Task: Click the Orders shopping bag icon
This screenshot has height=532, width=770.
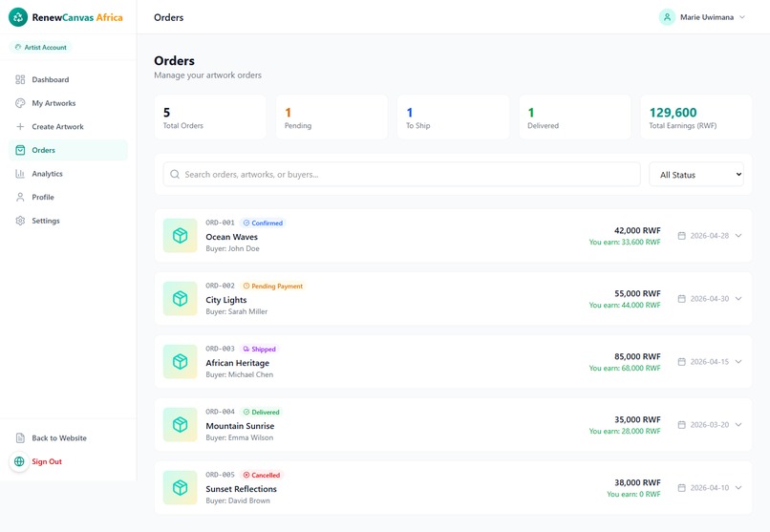Action: click(x=20, y=150)
